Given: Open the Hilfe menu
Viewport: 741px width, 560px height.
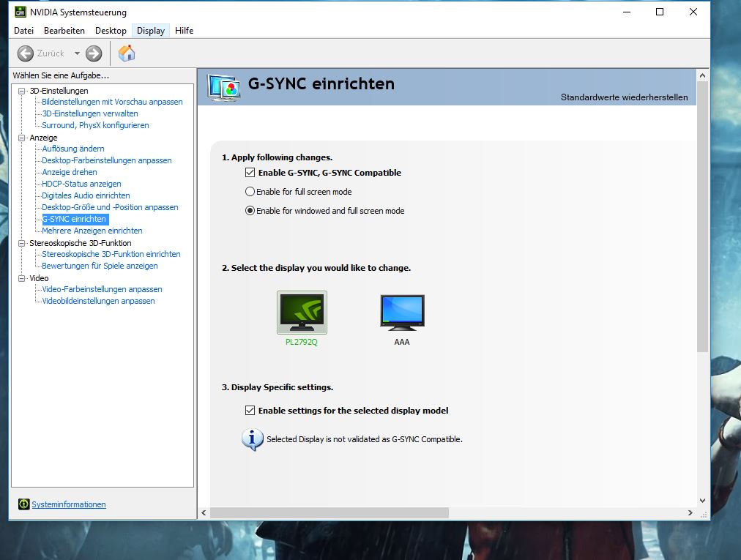Looking at the screenshot, I should pyautogui.click(x=184, y=31).
